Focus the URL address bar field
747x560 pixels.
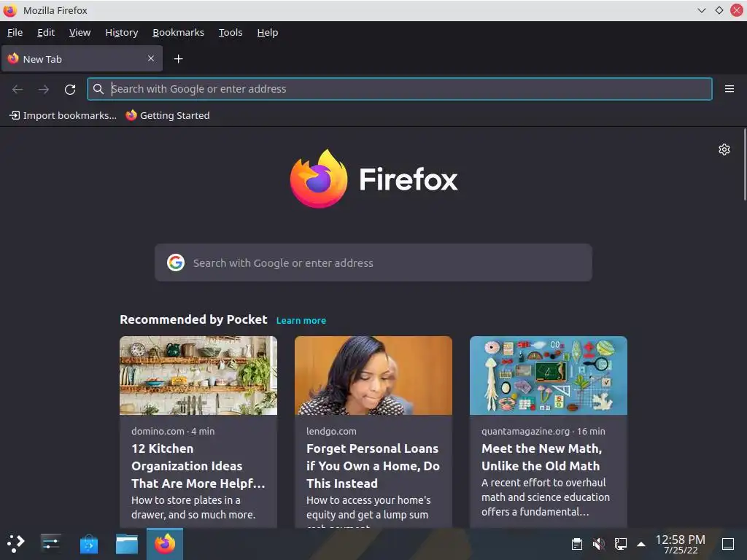[x=399, y=89]
